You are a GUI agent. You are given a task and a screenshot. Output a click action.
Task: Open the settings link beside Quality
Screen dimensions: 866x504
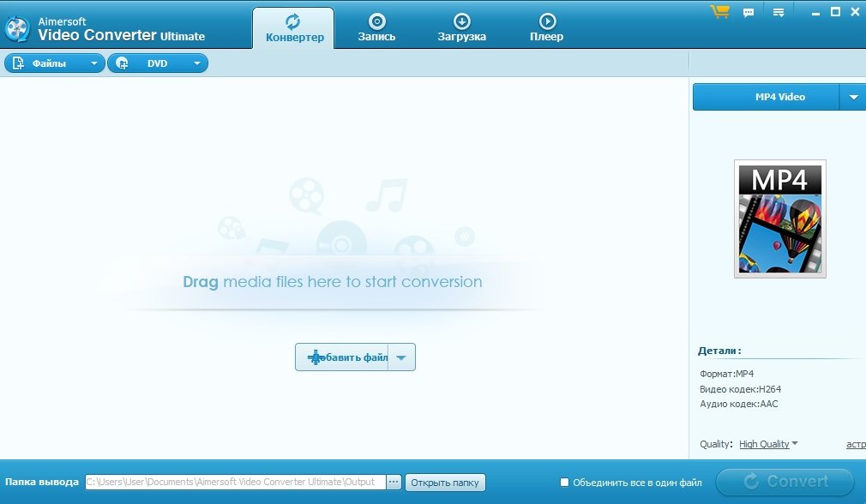856,444
